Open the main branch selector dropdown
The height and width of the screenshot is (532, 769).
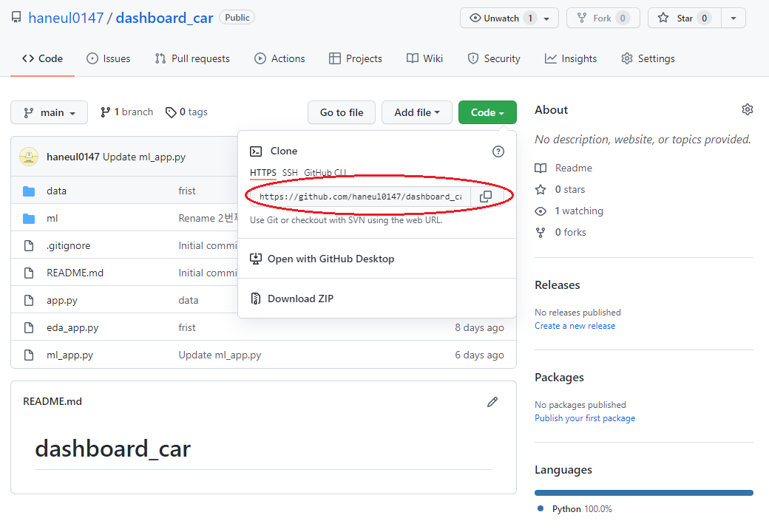[x=49, y=112]
